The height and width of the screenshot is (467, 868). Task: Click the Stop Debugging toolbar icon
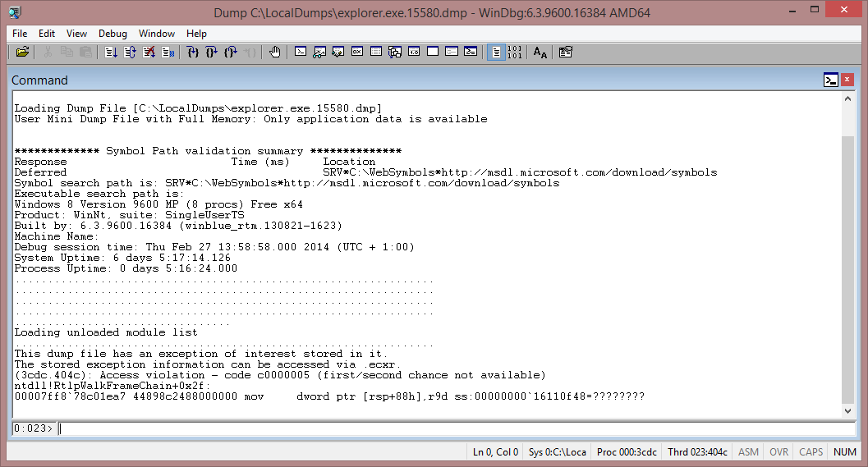[149, 52]
